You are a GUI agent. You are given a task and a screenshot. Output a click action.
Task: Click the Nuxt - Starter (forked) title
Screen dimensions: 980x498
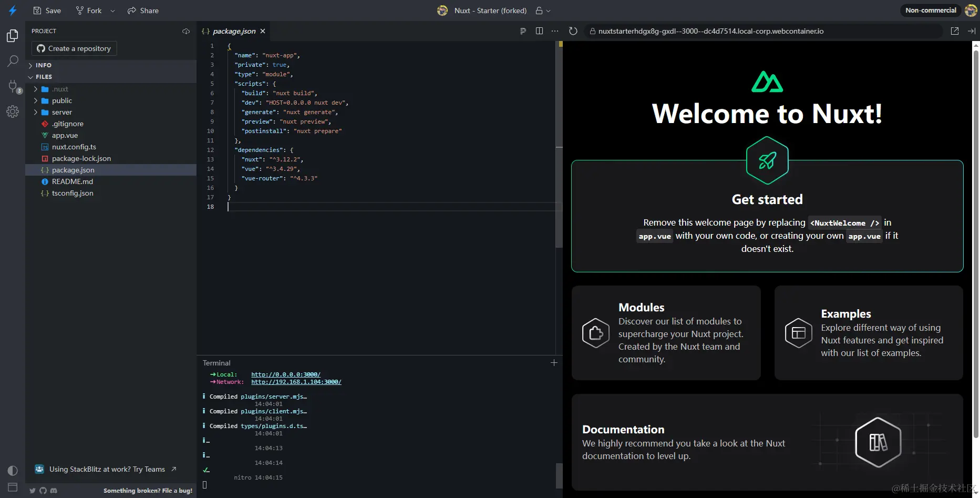[x=490, y=11]
